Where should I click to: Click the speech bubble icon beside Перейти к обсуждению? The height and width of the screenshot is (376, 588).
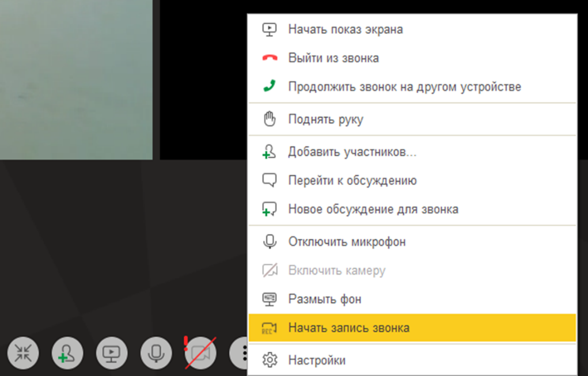[270, 180]
